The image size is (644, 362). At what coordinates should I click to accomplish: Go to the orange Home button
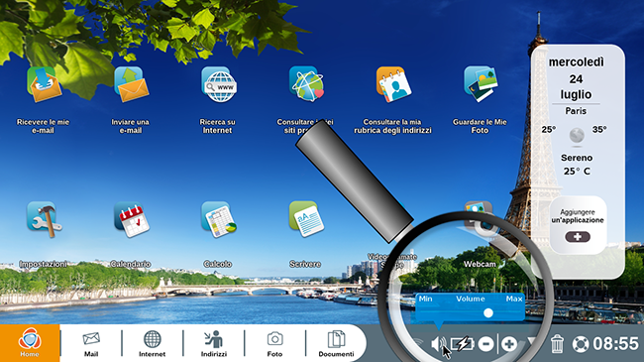[x=30, y=343]
